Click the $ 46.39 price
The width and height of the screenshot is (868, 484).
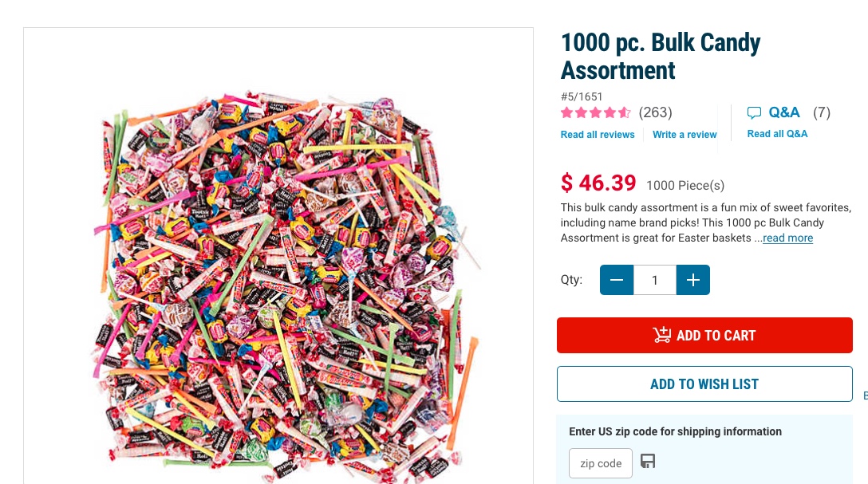pyautogui.click(x=598, y=183)
